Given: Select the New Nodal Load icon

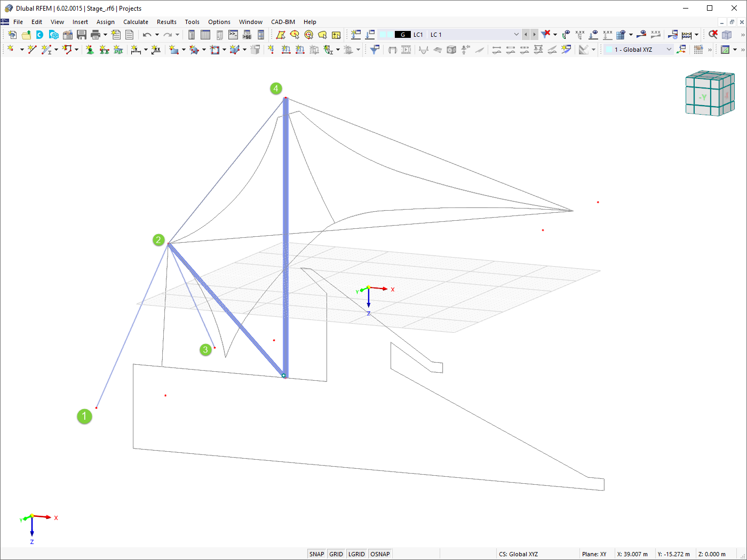Looking at the screenshot, I should [271, 50].
